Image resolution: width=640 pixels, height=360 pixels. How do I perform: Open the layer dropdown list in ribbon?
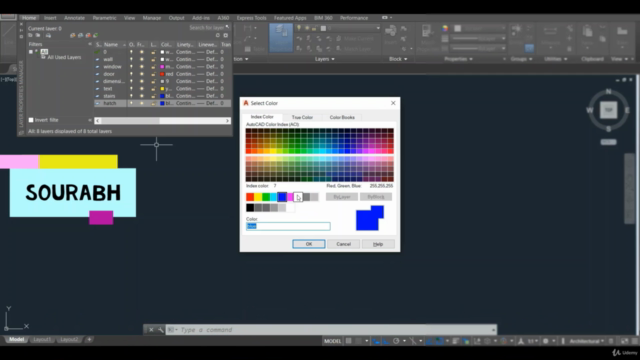tap(378, 28)
